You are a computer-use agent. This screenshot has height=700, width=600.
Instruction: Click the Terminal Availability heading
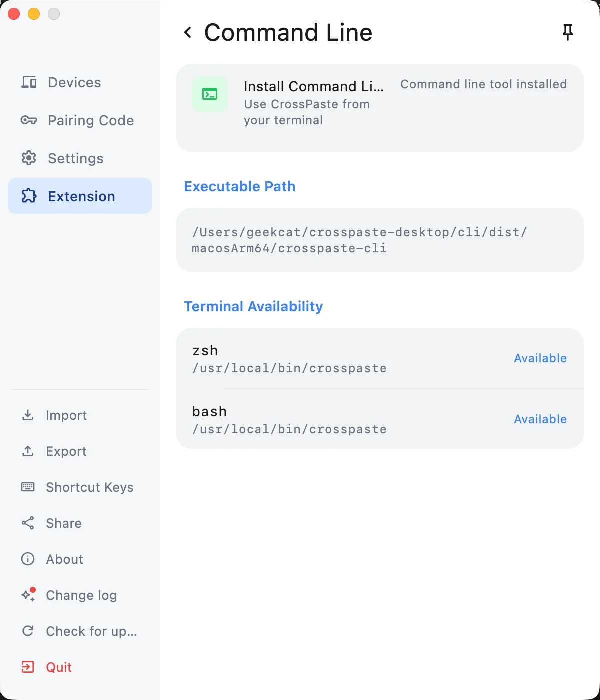point(253,306)
